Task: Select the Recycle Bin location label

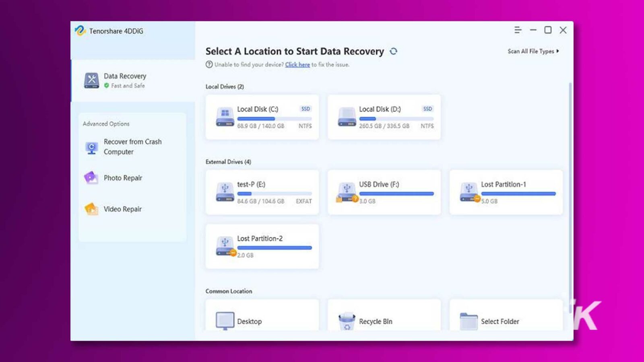Action: pyautogui.click(x=376, y=321)
